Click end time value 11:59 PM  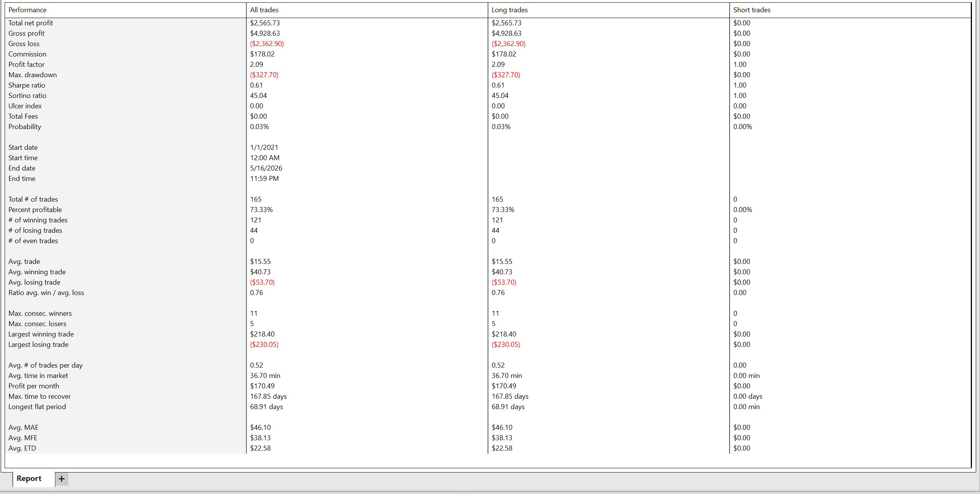[264, 179]
